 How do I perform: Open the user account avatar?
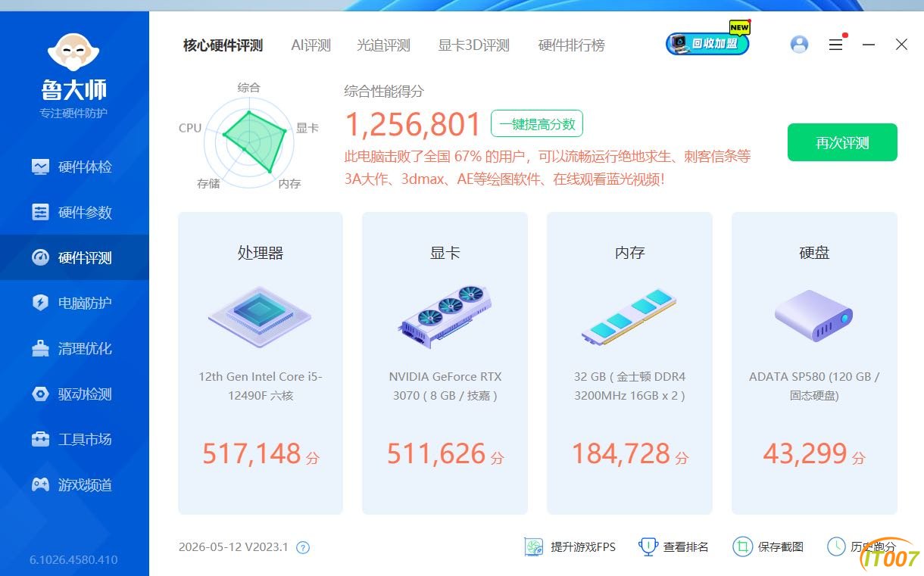(x=799, y=45)
